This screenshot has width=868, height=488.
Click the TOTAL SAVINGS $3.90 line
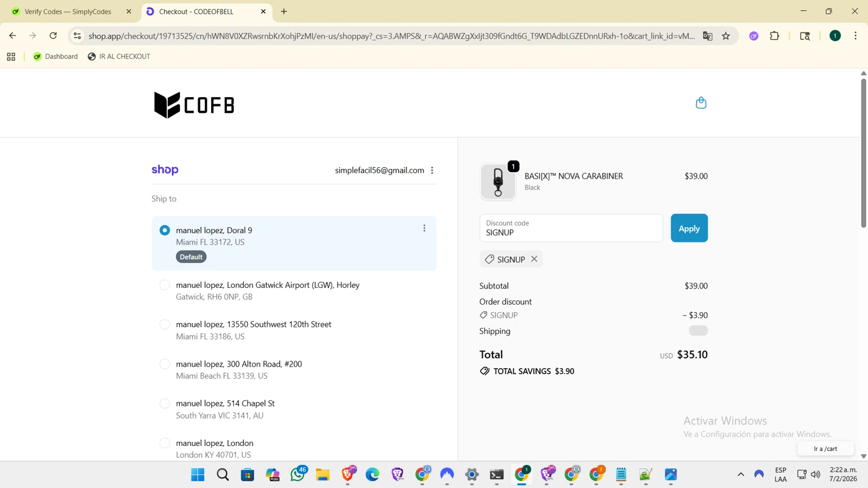pyautogui.click(x=527, y=371)
